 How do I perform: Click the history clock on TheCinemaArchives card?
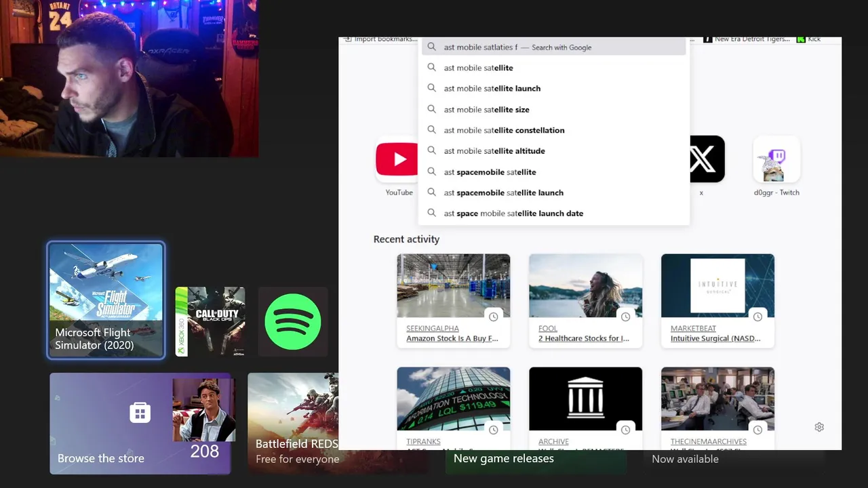click(x=758, y=430)
